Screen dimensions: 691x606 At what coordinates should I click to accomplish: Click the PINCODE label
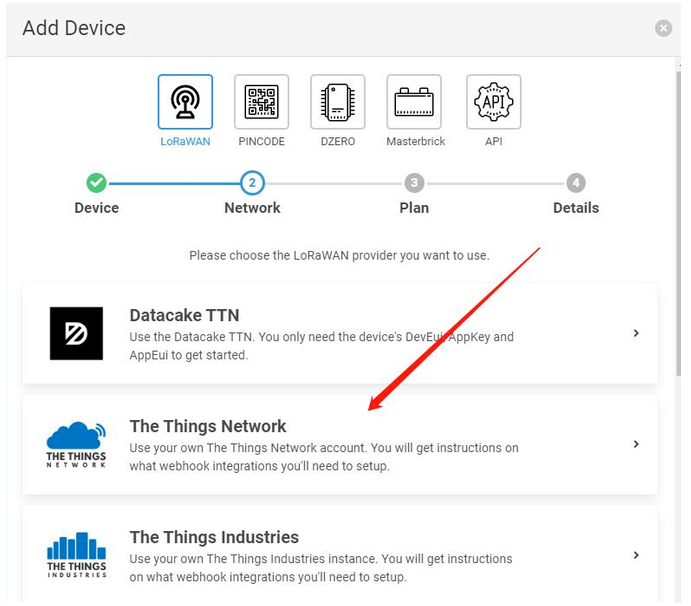[x=261, y=141]
